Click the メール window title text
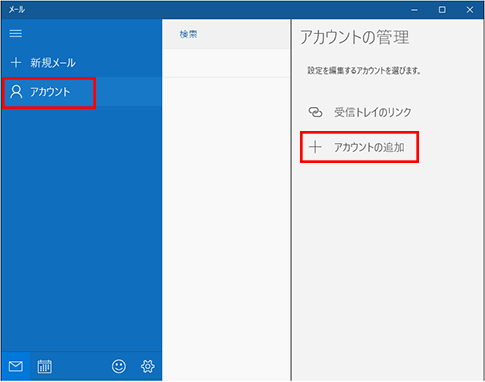This screenshot has height=382, width=485. pyautogui.click(x=17, y=10)
